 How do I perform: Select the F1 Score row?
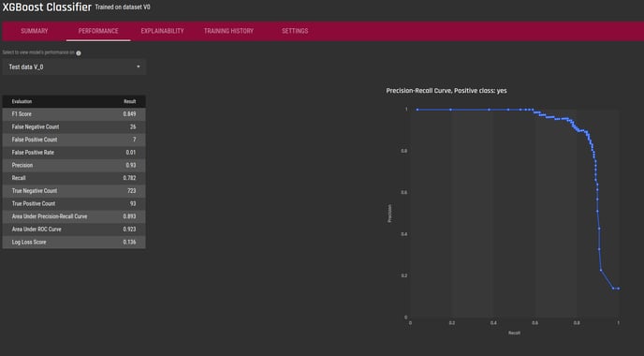(x=74, y=114)
